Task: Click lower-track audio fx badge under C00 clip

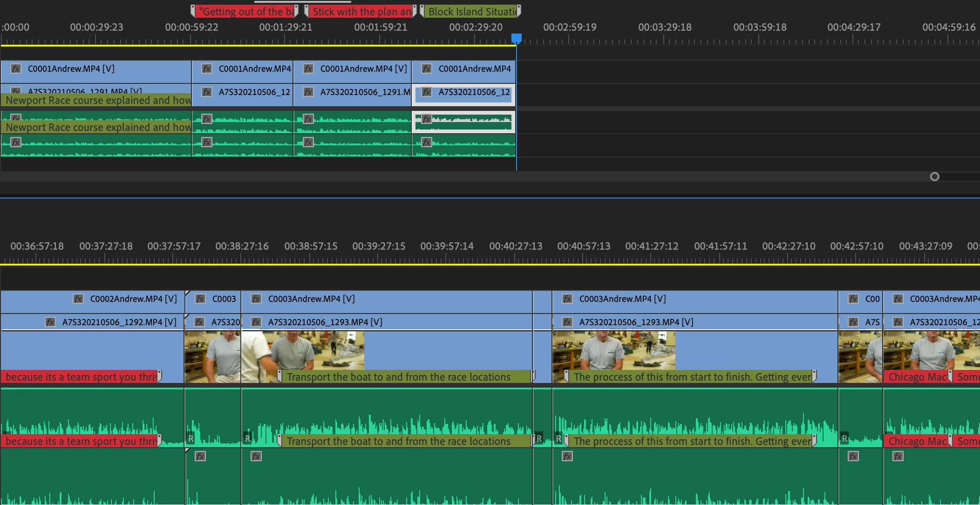Action: click(x=853, y=456)
